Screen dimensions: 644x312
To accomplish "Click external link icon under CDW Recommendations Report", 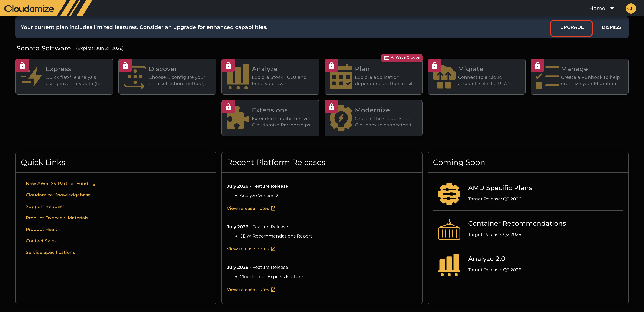I will [273, 249].
